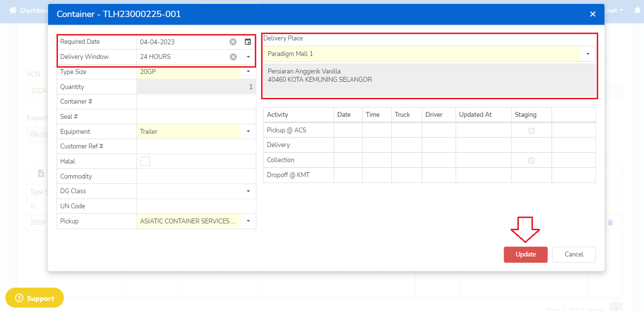Clear the Required Date value
The image size is (644, 311).
(233, 42)
